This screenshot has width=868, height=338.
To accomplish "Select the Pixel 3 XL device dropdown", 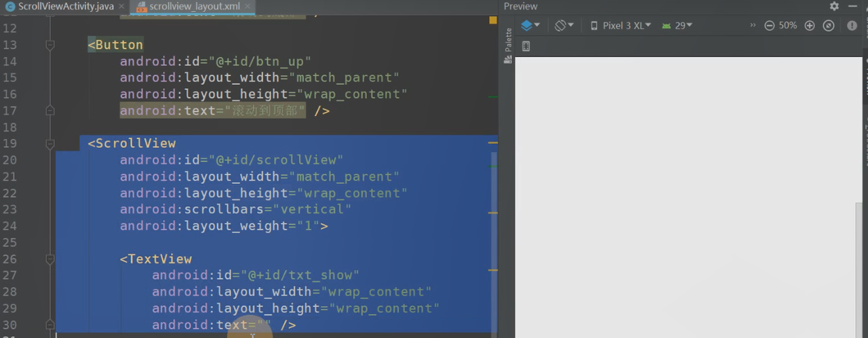I will coord(620,25).
